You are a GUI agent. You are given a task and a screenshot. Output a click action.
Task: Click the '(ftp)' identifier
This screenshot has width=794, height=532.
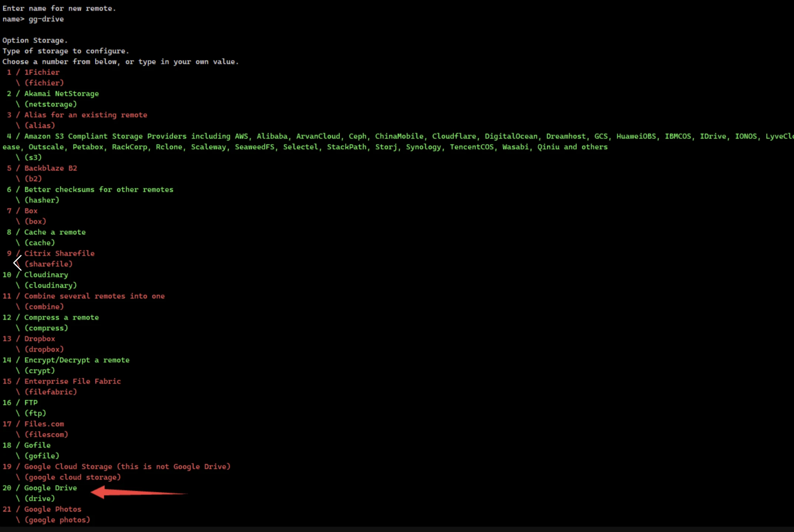tap(35, 413)
